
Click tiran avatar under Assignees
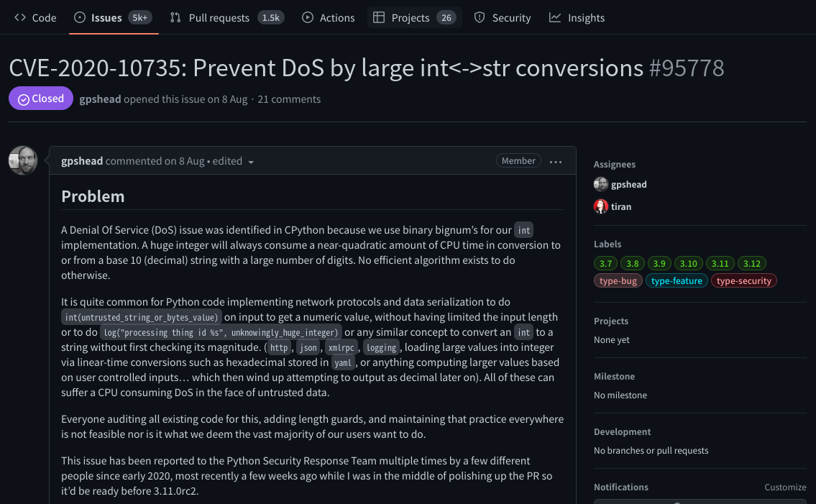[x=600, y=206]
